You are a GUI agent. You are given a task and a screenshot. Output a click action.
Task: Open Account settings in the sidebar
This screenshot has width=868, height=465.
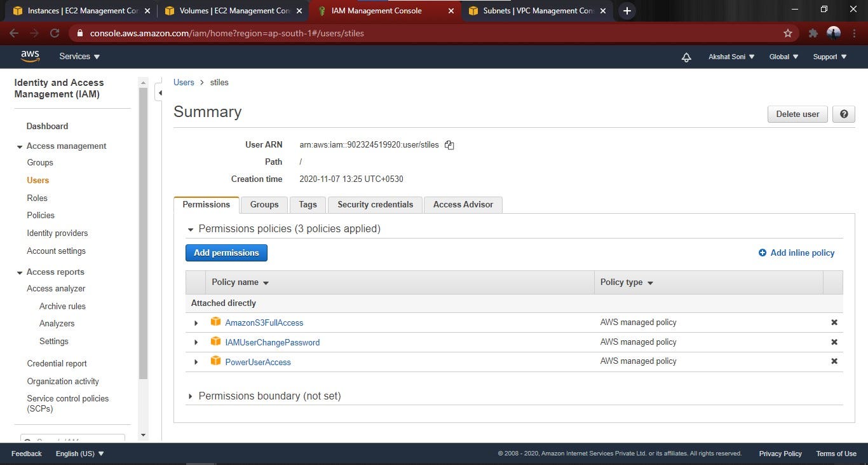(x=56, y=251)
